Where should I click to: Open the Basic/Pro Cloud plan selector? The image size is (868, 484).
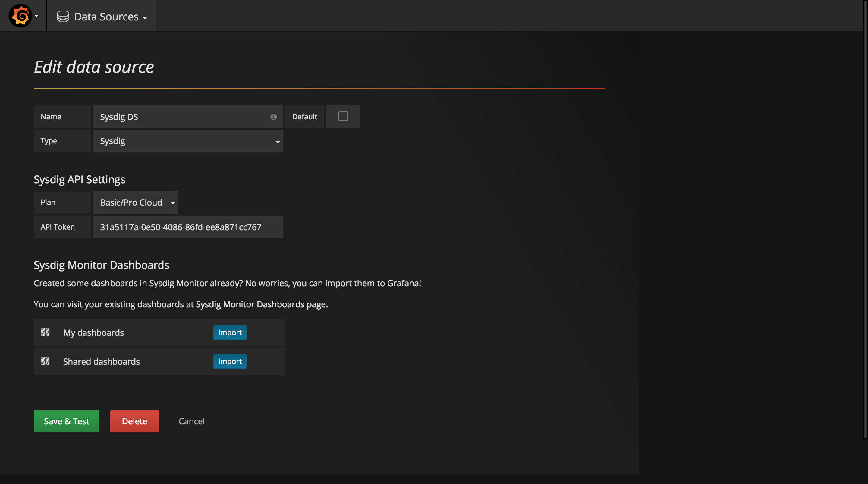(x=136, y=202)
